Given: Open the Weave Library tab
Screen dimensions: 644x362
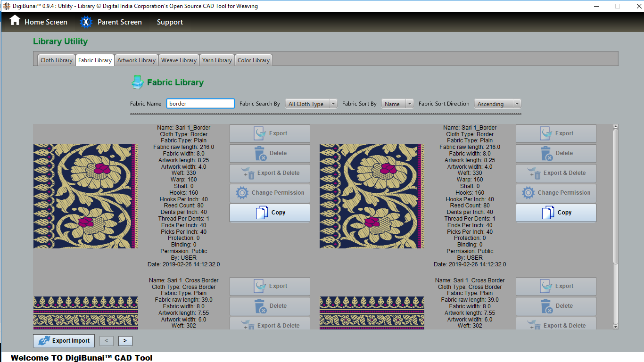Looking at the screenshot, I should coord(179,60).
